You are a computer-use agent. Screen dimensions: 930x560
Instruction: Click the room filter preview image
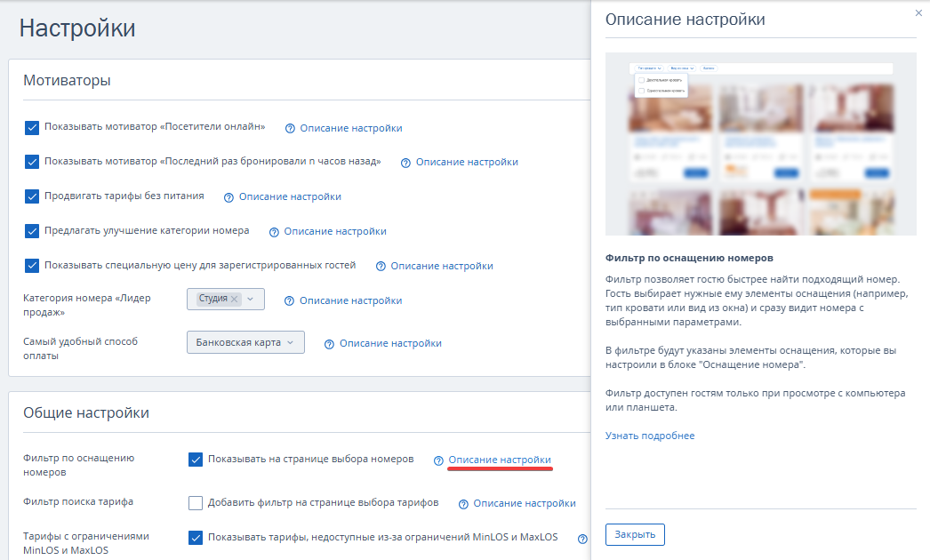(761, 144)
